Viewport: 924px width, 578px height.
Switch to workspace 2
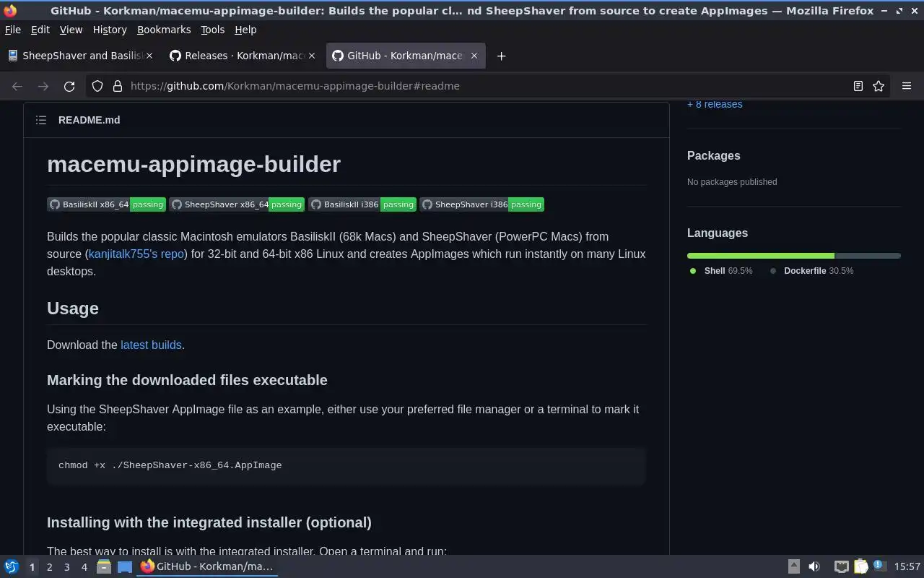pos(49,567)
